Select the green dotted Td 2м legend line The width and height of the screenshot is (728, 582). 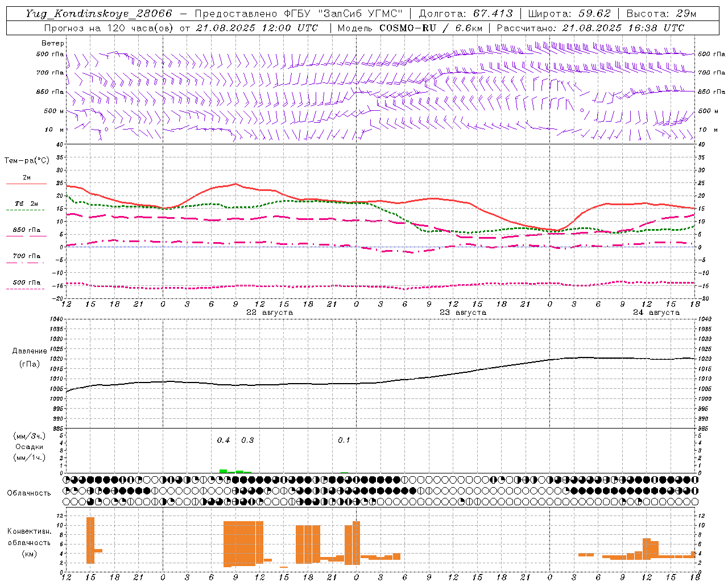(25, 210)
